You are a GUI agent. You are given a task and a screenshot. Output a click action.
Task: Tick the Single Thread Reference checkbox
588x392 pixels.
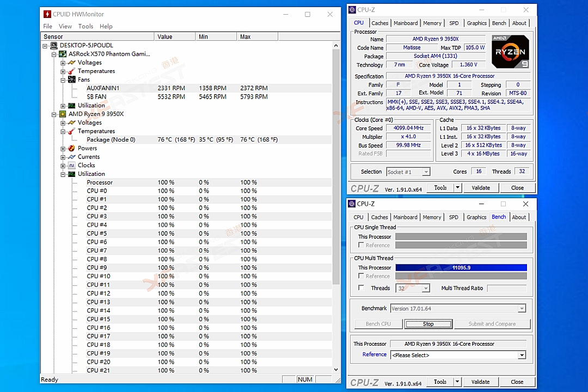coord(361,245)
